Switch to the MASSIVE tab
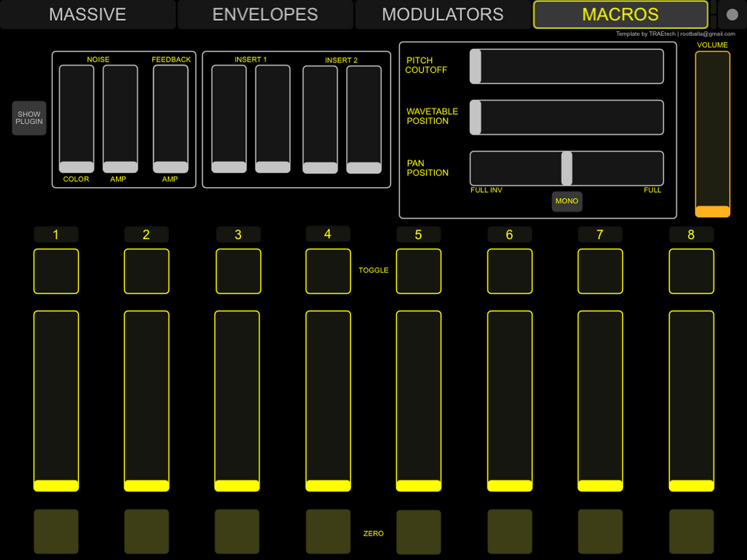 pyautogui.click(x=88, y=14)
